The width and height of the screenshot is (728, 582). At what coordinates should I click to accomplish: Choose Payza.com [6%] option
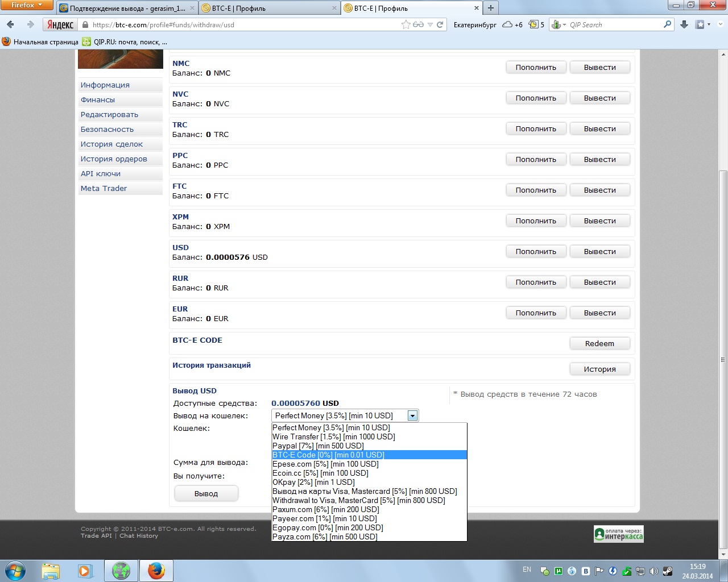pos(369,537)
